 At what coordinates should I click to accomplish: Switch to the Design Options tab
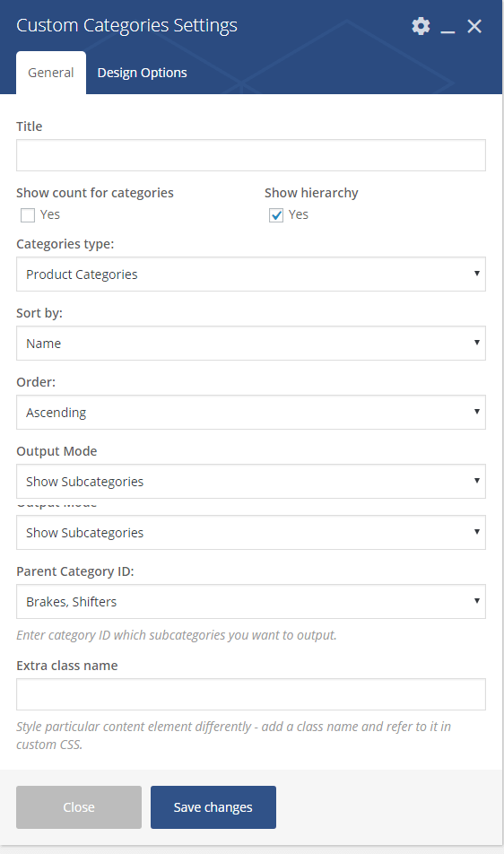142,73
